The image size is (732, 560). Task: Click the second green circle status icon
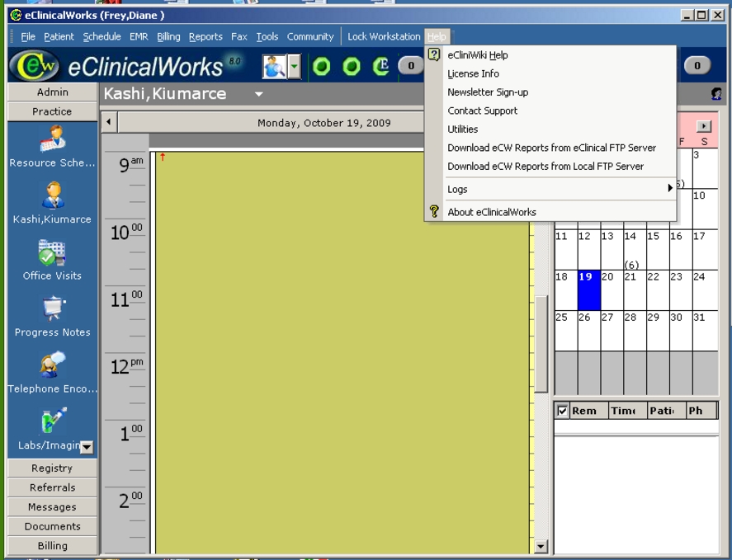tap(352, 66)
